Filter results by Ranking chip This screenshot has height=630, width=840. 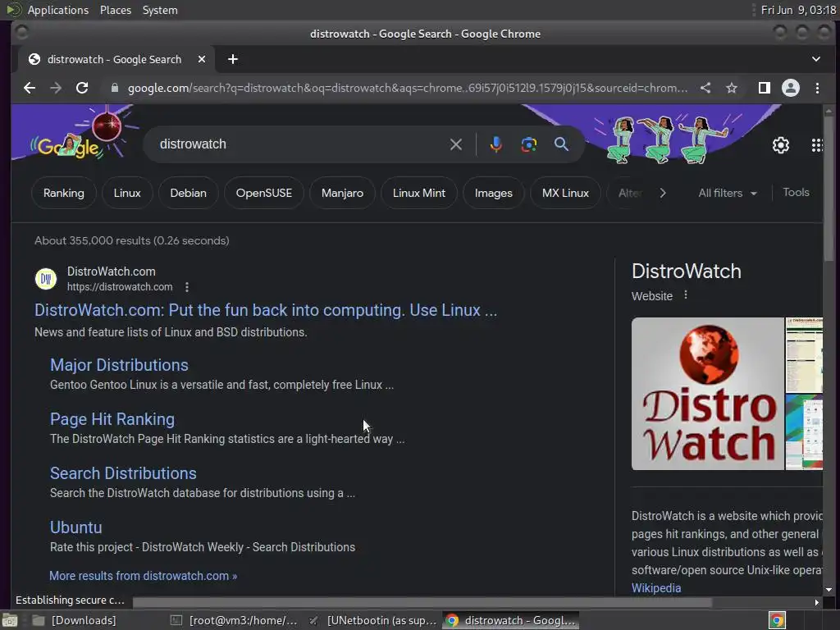64,193
